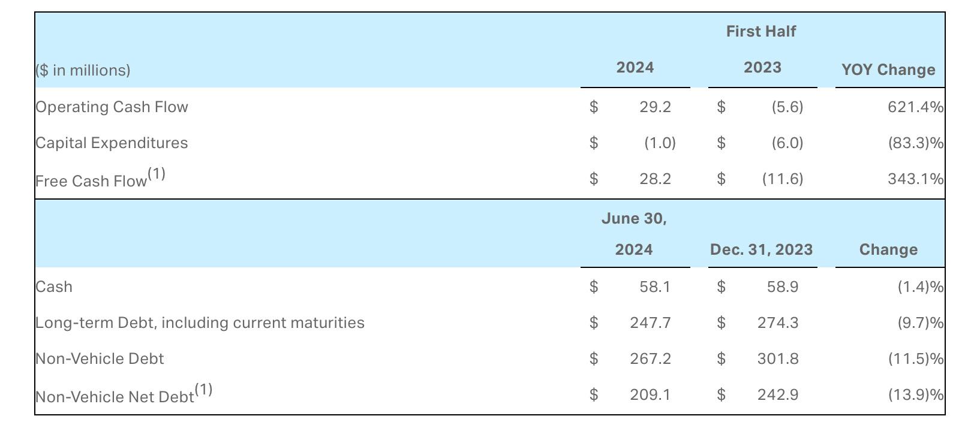The image size is (980, 434).
Task: Select the Capital Expenditures row label
Action: coord(112,143)
